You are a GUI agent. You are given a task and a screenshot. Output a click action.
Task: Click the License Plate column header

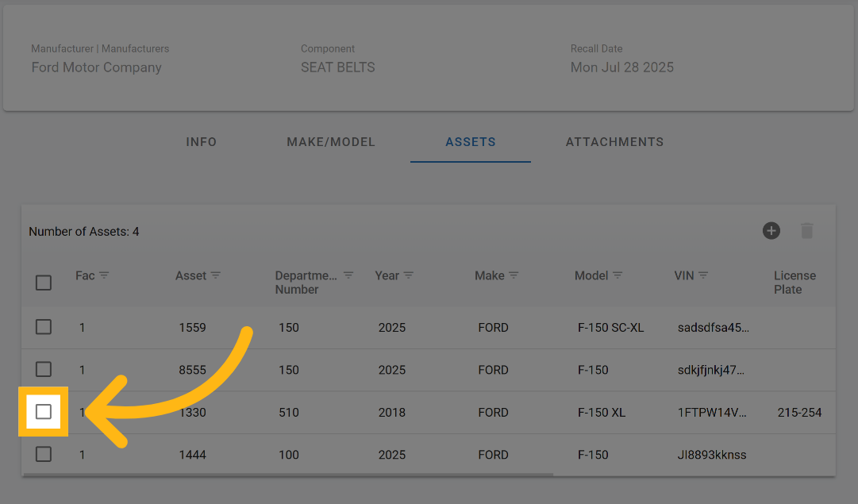tap(795, 283)
